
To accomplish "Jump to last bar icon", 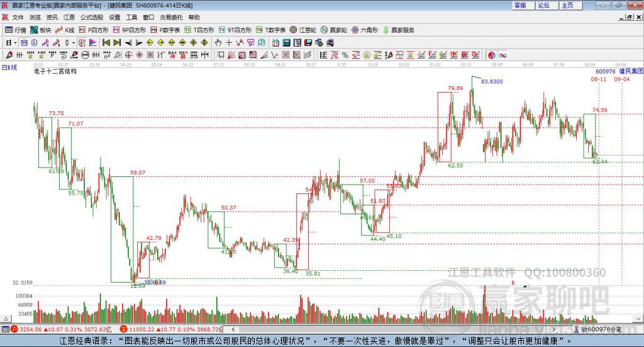I will tap(117, 43).
